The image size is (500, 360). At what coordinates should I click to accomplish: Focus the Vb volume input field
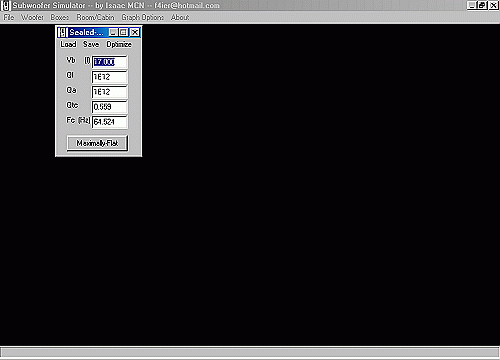[110, 62]
